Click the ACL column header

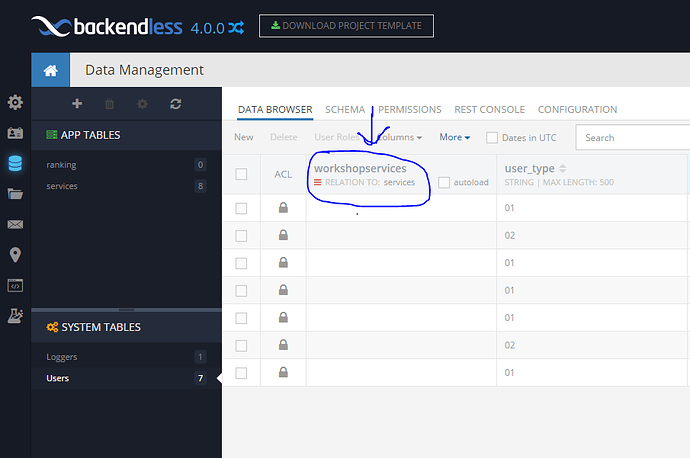[x=283, y=174]
